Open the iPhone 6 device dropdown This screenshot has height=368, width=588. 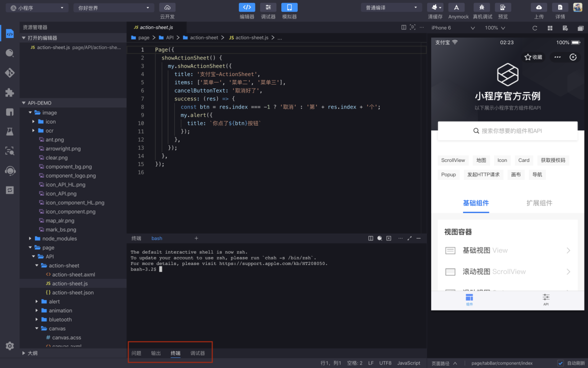pos(453,28)
